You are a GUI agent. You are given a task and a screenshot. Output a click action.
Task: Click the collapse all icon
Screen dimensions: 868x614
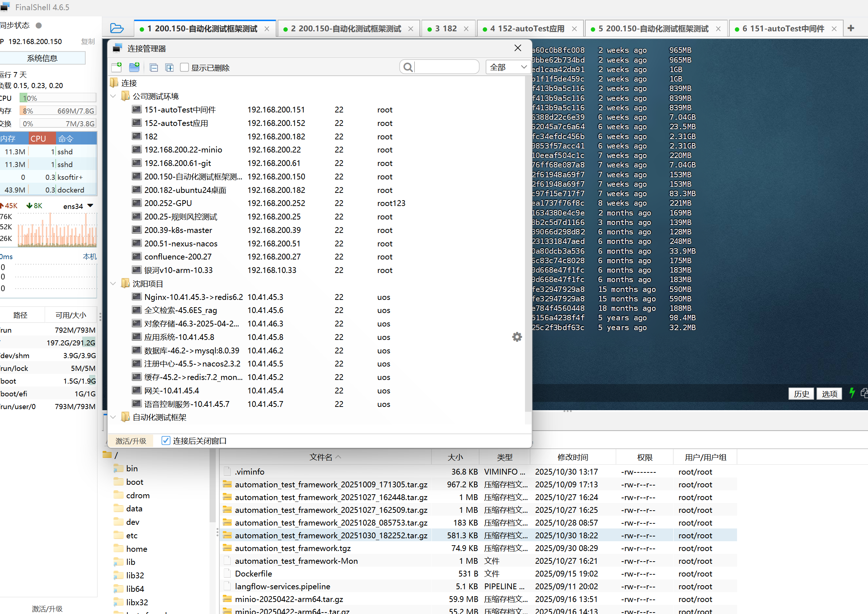click(x=154, y=68)
